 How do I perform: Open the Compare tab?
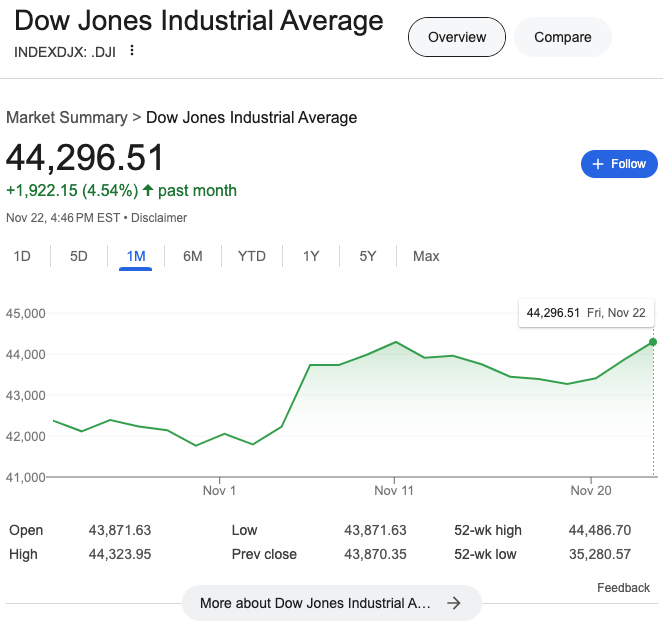[562, 37]
